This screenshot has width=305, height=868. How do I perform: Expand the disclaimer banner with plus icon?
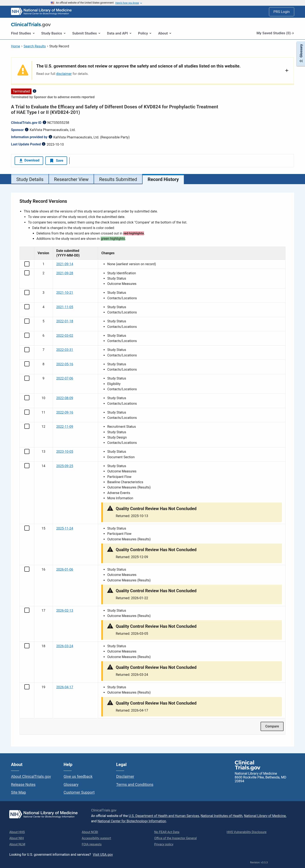coord(286,70)
